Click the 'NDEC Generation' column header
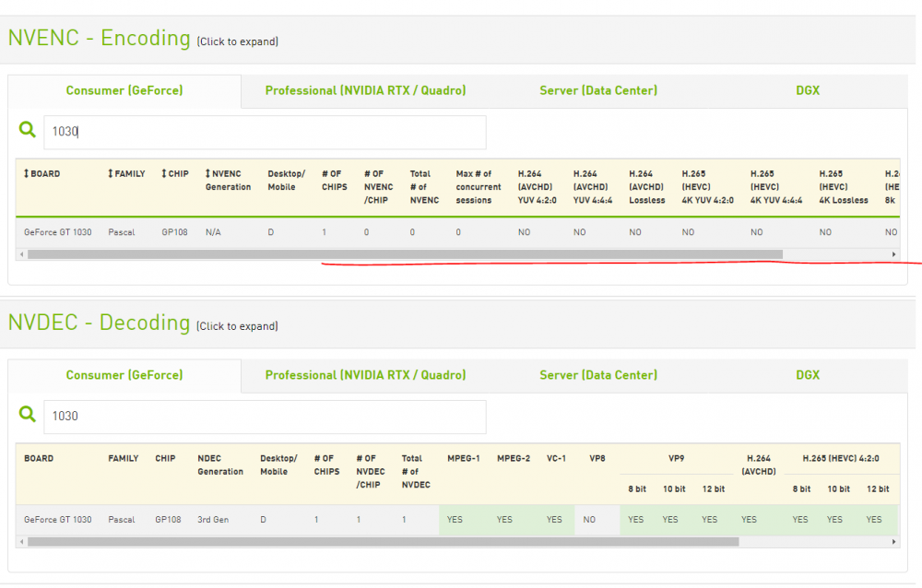This screenshot has height=588, width=922. coord(220,465)
